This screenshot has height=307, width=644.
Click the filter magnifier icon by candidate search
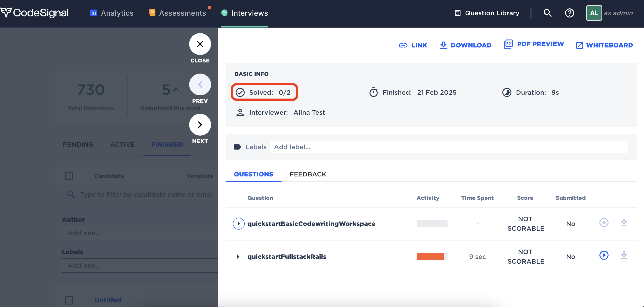tap(71, 194)
